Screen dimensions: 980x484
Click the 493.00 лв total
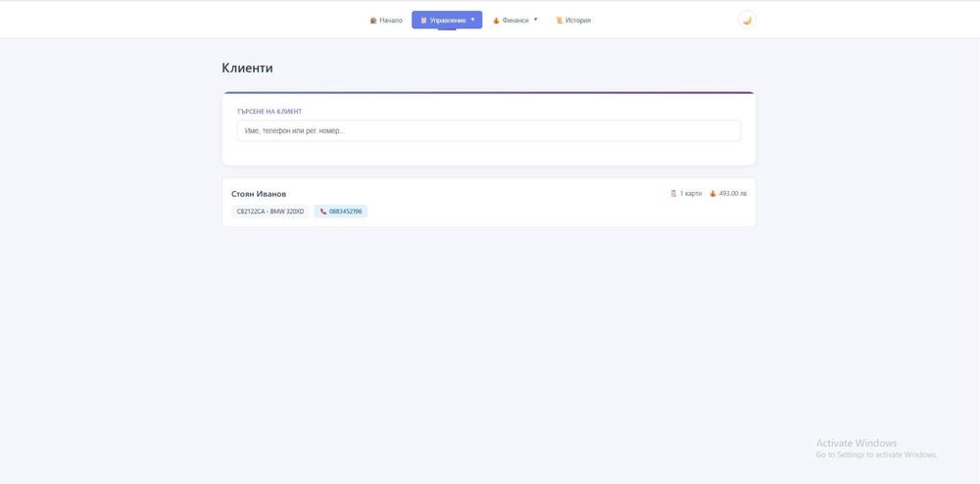tap(728, 194)
